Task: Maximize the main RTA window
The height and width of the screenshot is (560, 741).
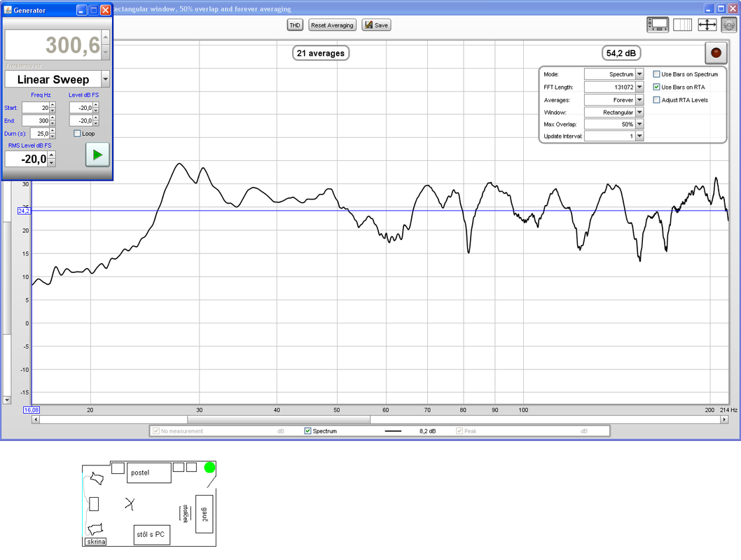Action: point(721,8)
